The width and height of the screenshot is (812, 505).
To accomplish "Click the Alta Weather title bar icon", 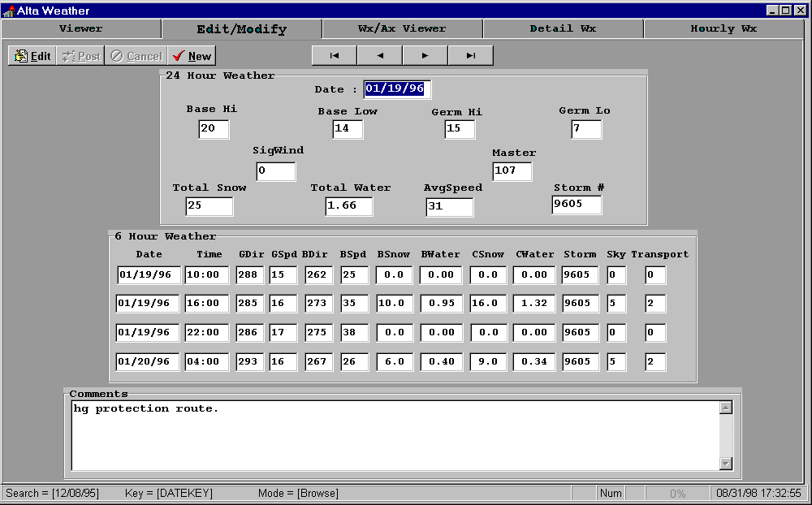I will [8, 11].
